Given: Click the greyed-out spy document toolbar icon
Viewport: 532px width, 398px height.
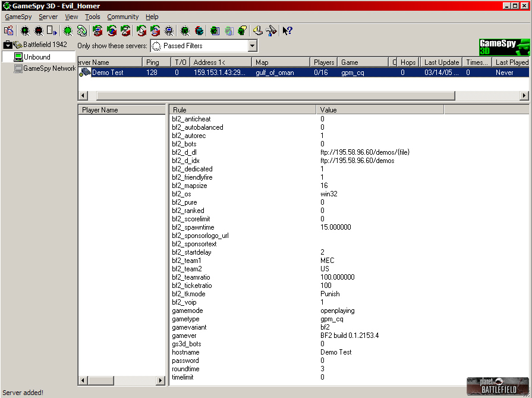Looking at the screenshot, I should [x=229, y=31].
